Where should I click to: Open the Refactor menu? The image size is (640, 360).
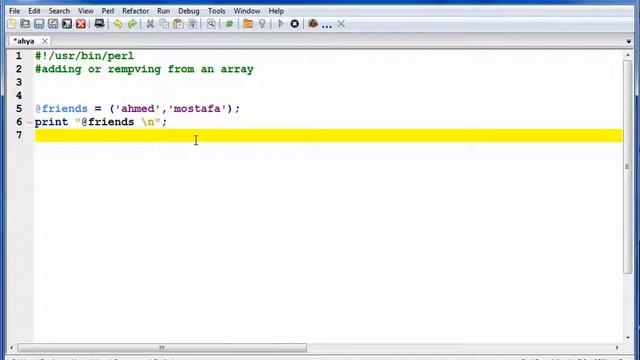click(136, 11)
